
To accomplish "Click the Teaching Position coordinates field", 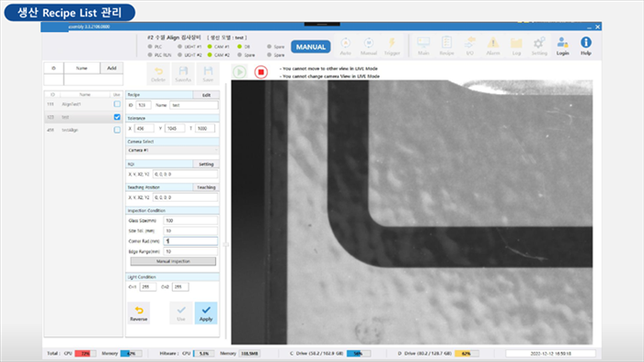I will click(185, 197).
